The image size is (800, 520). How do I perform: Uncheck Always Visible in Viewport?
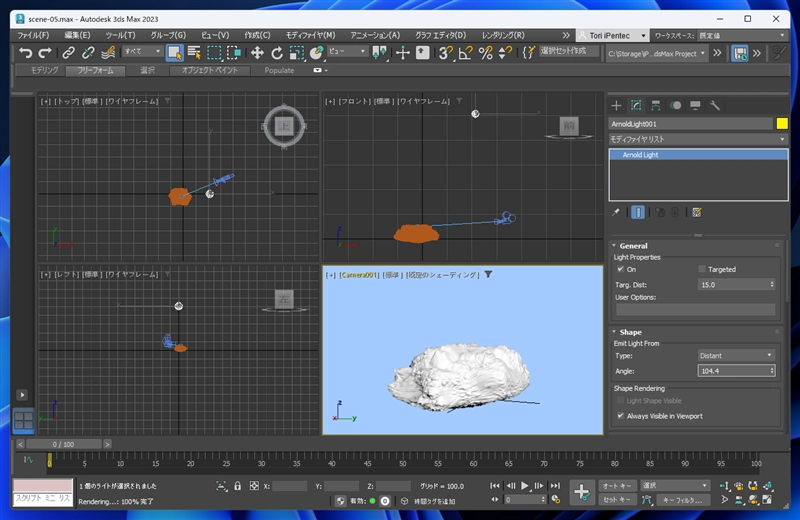(x=620, y=416)
